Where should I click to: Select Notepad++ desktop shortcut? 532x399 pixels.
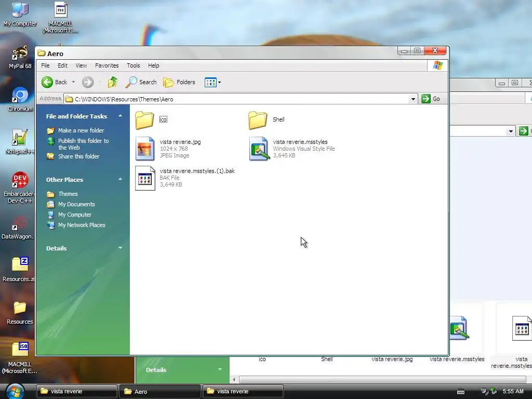20,142
